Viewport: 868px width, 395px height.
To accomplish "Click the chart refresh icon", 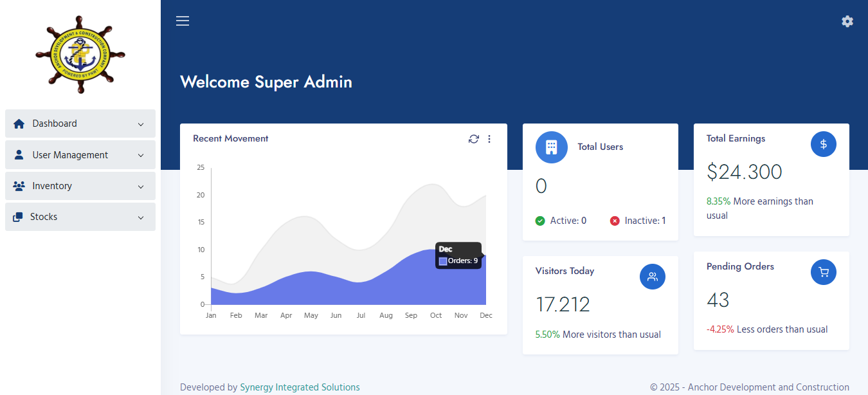I will (474, 139).
